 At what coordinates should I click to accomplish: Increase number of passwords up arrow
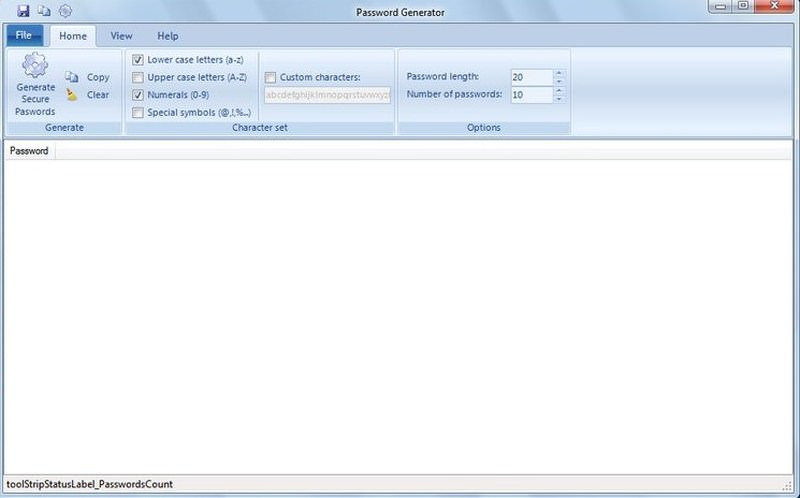pos(559,91)
